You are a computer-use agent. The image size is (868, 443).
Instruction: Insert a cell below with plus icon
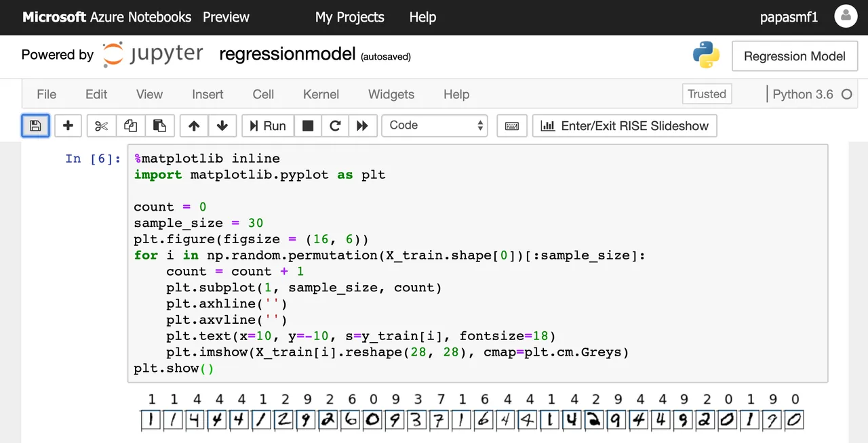tap(68, 125)
